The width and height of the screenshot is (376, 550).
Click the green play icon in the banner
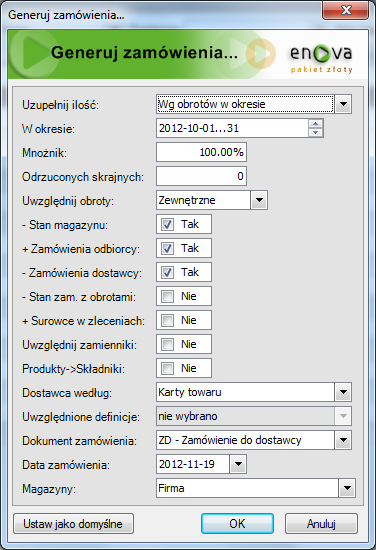click(33, 53)
